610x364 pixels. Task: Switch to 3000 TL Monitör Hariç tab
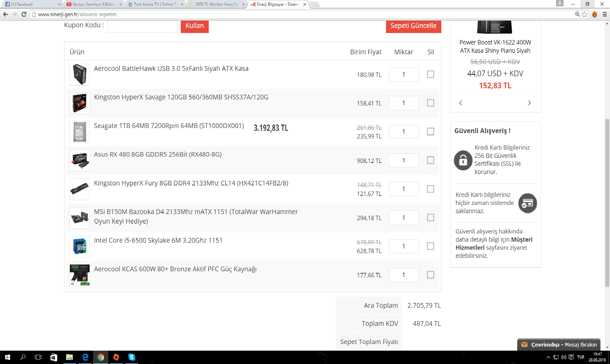click(x=216, y=4)
